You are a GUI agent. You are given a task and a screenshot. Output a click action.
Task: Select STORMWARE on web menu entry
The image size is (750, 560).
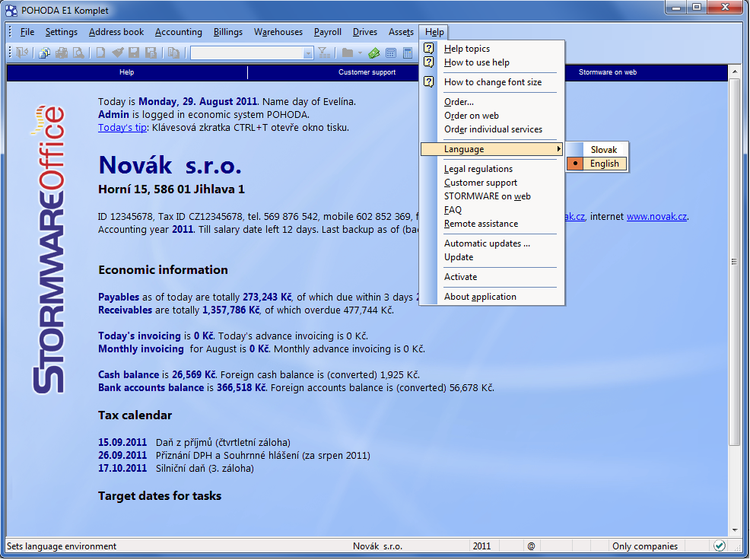492,196
